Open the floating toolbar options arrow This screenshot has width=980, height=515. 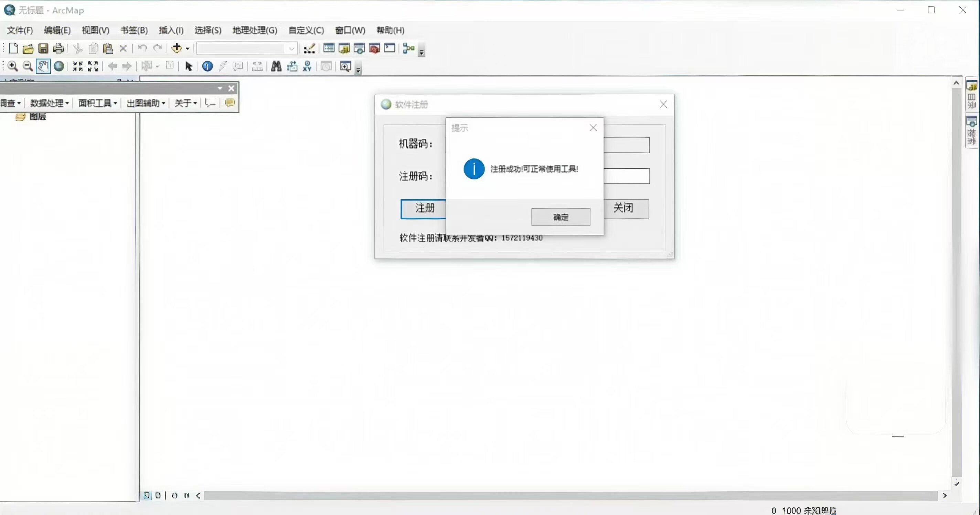point(220,88)
